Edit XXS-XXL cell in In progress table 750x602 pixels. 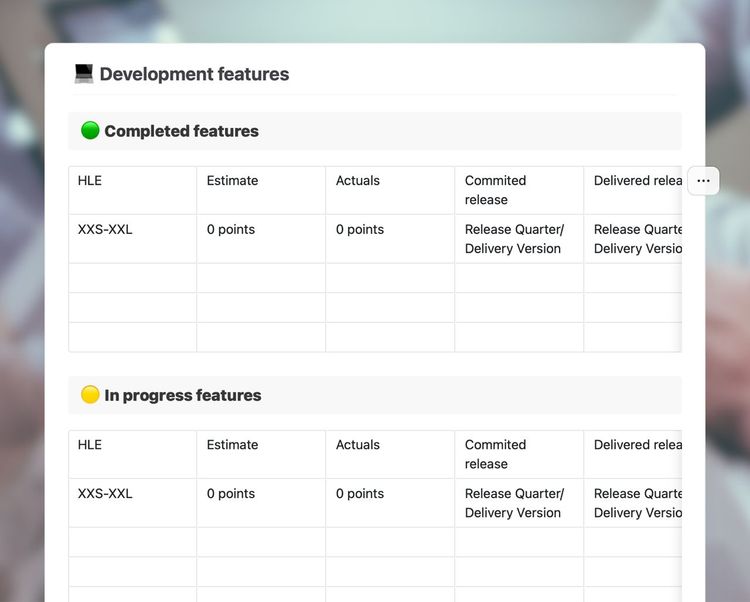tap(105, 494)
